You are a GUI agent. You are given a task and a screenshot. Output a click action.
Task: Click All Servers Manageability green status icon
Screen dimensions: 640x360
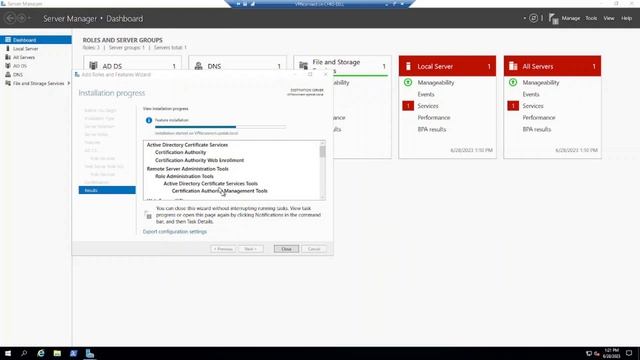(513, 82)
